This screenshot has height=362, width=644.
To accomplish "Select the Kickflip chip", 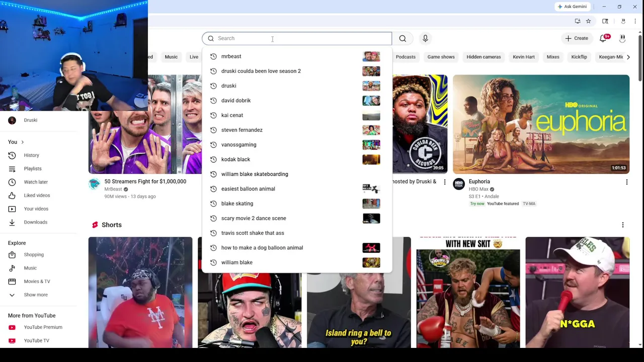I will point(579,57).
